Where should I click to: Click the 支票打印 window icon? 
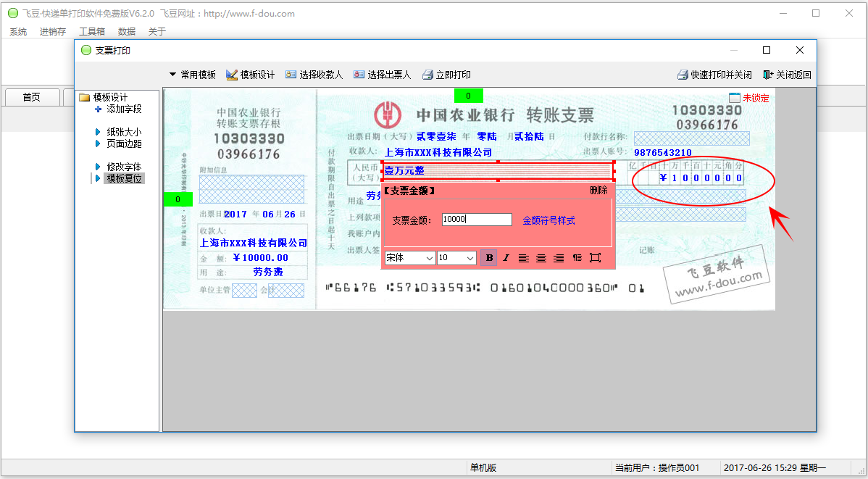coord(85,51)
